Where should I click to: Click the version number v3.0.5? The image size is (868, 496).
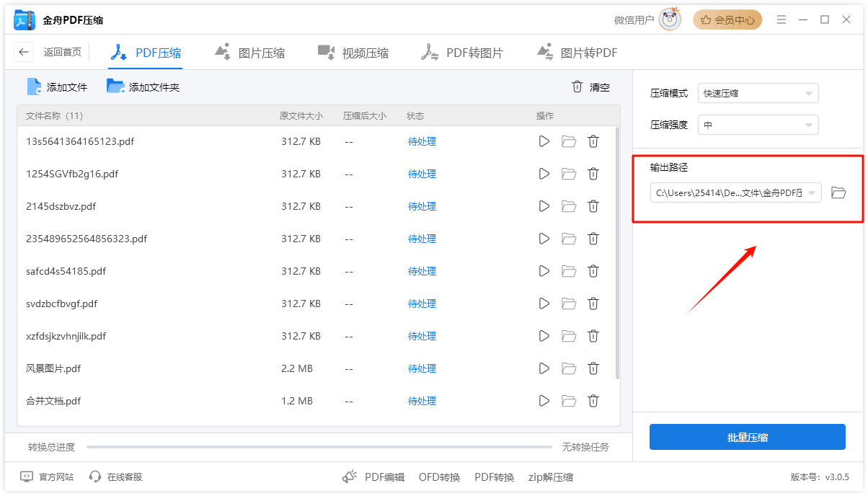837,477
